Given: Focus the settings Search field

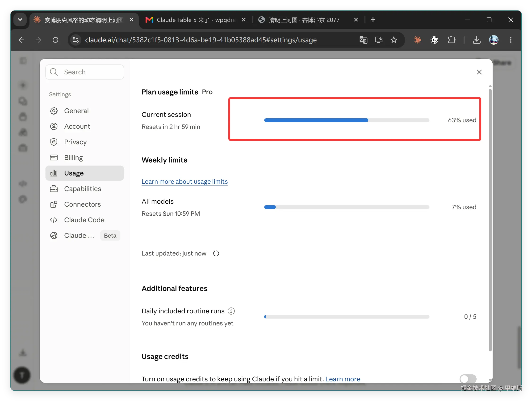Looking at the screenshot, I should (85, 72).
